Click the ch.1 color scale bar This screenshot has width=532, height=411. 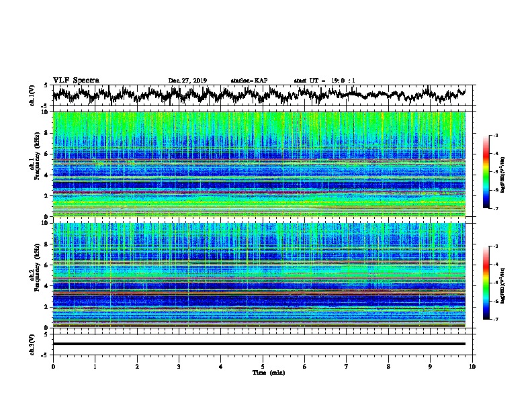coord(486,172)
